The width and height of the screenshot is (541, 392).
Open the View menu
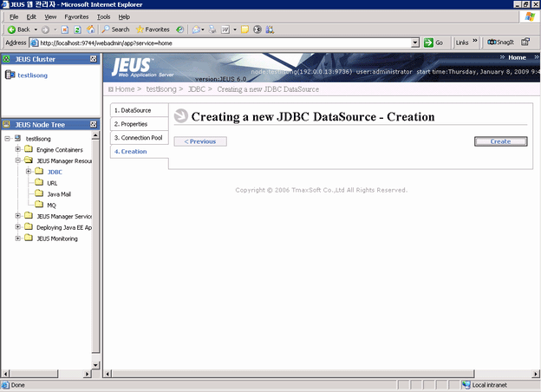pyautogui.click(x=50, y=16)
